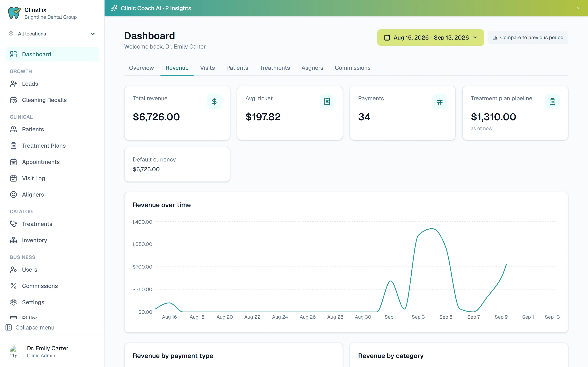Switch to the Visits tab
The image size is (588, 367).
point(207,68)
